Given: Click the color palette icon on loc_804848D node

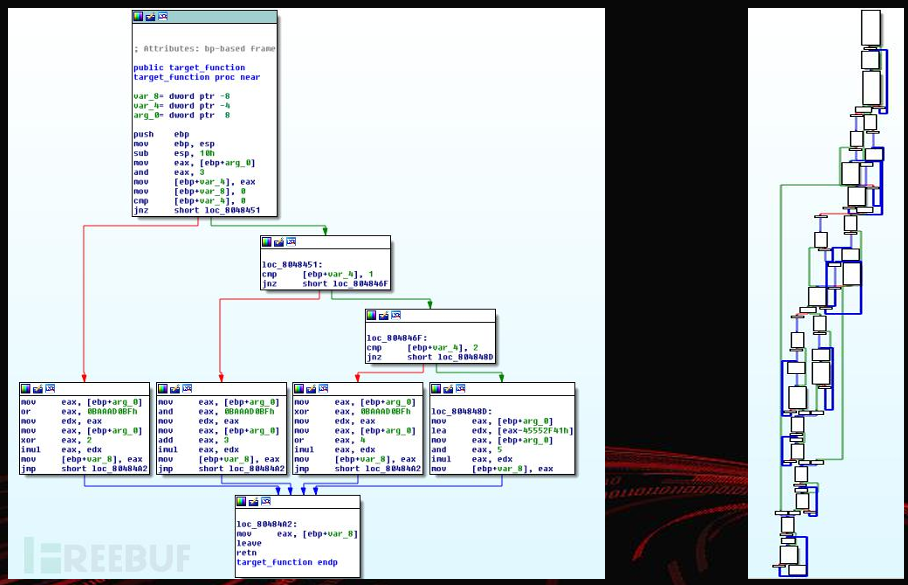Looking at the screenshot, I should (437, 388).
